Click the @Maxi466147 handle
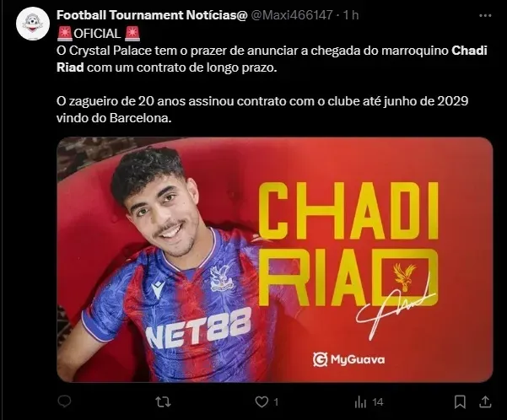Screen dimensions: 507x420 (292, 15)
